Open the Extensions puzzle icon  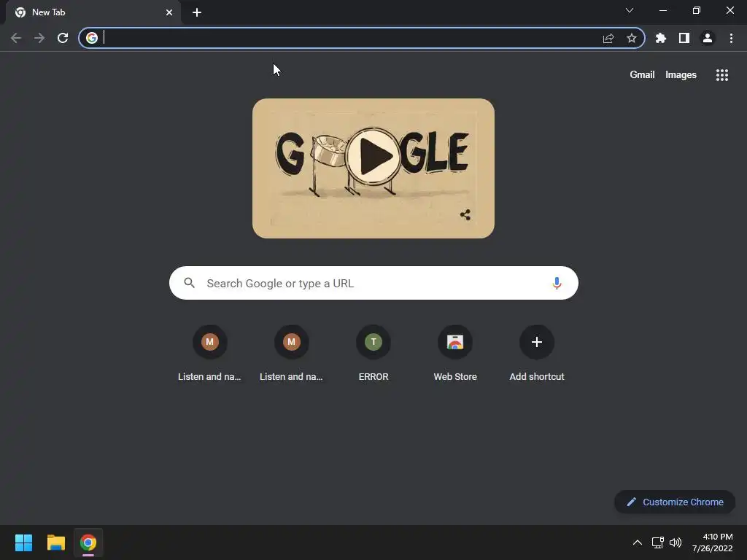pyautogui.click(x=660, y=38)
